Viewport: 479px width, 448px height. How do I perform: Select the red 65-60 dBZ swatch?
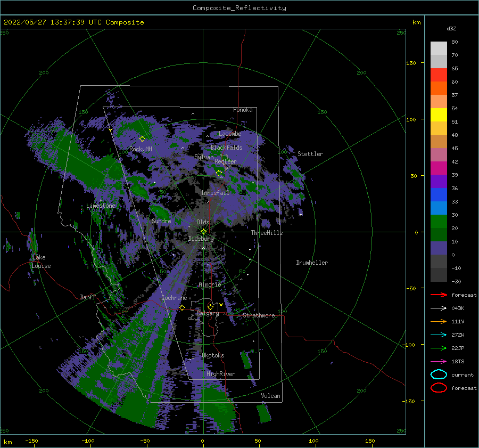(439, 75)
